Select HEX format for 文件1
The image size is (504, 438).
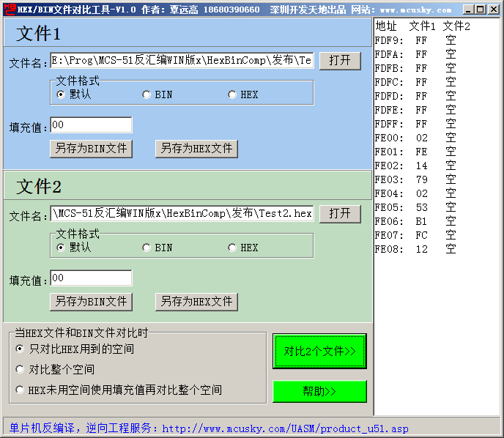point(232,95)
